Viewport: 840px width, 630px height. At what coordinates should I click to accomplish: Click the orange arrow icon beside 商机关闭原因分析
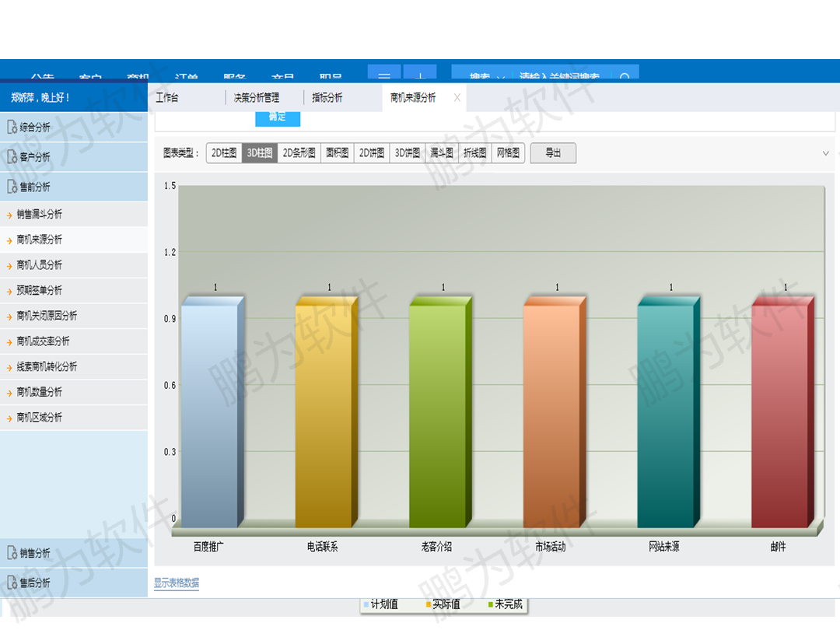point(9,317)
